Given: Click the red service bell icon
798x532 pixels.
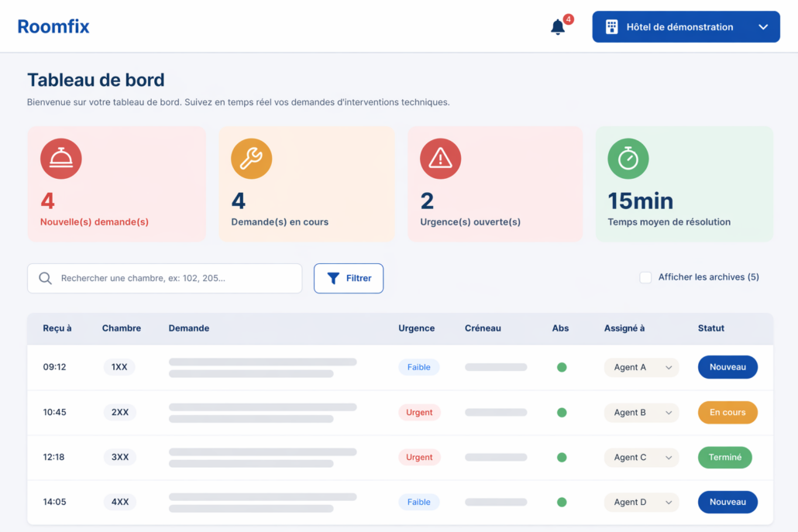Looking at the screenshot, I should [61, 159].
